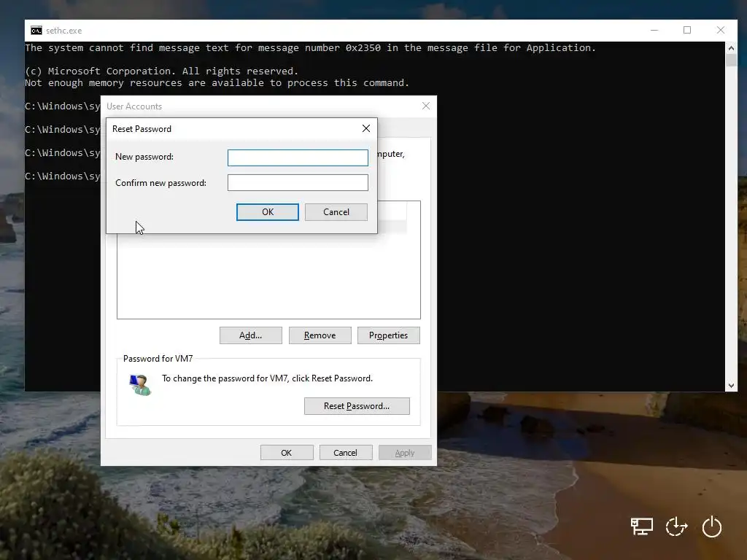Click the Confirm new password field
The height and width of the screenshot is (560, 747).
(298, 182)
